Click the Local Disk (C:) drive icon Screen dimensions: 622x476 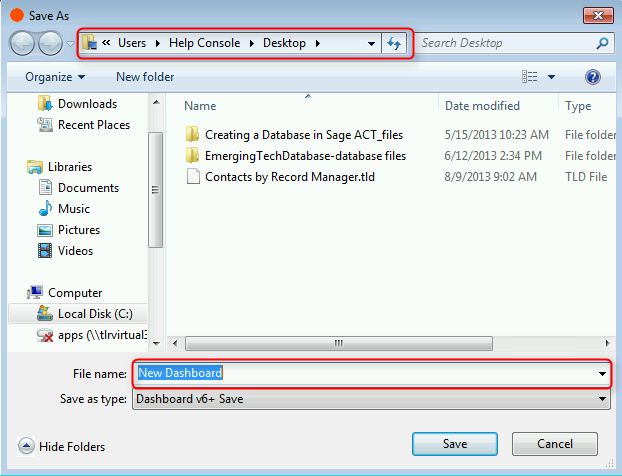[45, 313]
